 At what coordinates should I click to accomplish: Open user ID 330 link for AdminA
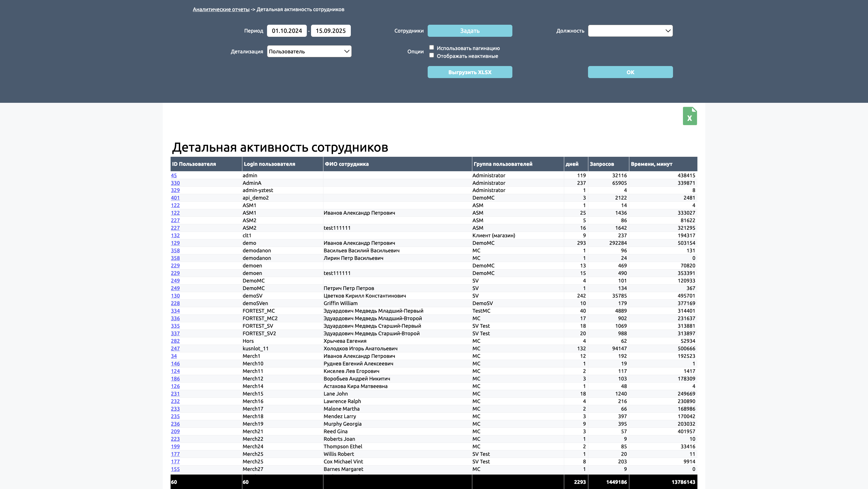[175, 183]
